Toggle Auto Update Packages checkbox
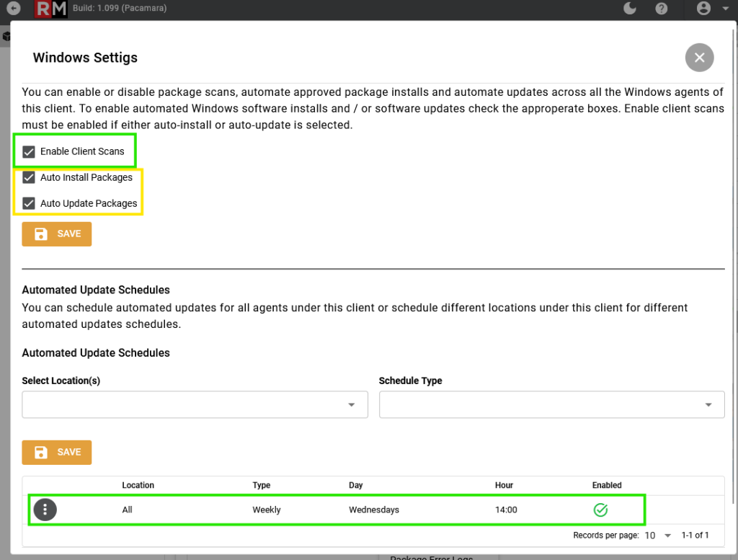This screenshot has height=560, width=738. coord(29,203)
